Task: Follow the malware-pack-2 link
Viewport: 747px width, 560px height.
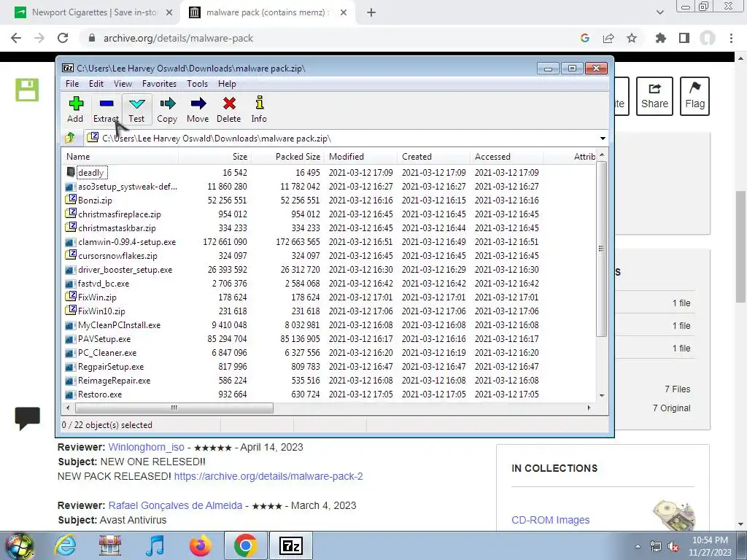Action: 268,476
